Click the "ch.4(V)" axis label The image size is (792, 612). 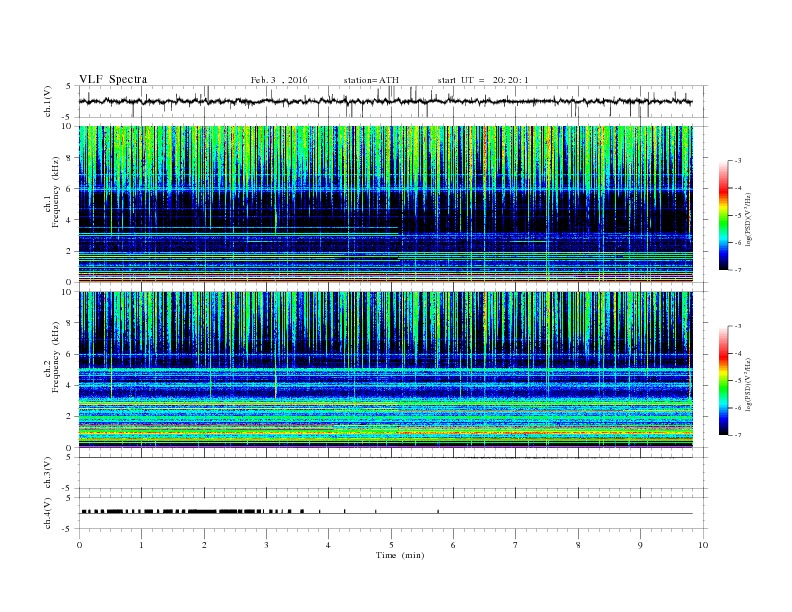(x=48, y=513)
